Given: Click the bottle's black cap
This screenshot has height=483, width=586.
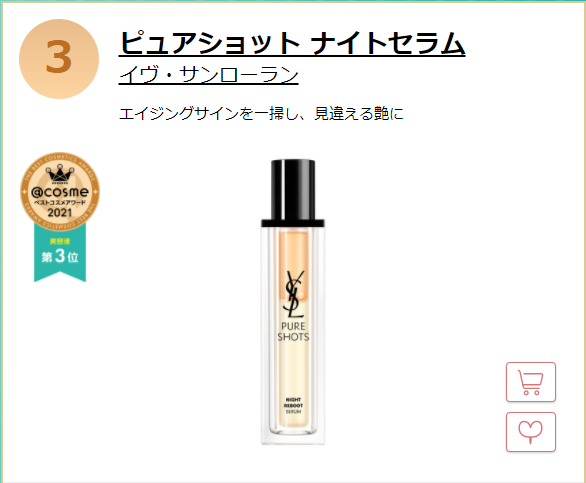Looking at the screenshot, I should coord(293,193).
